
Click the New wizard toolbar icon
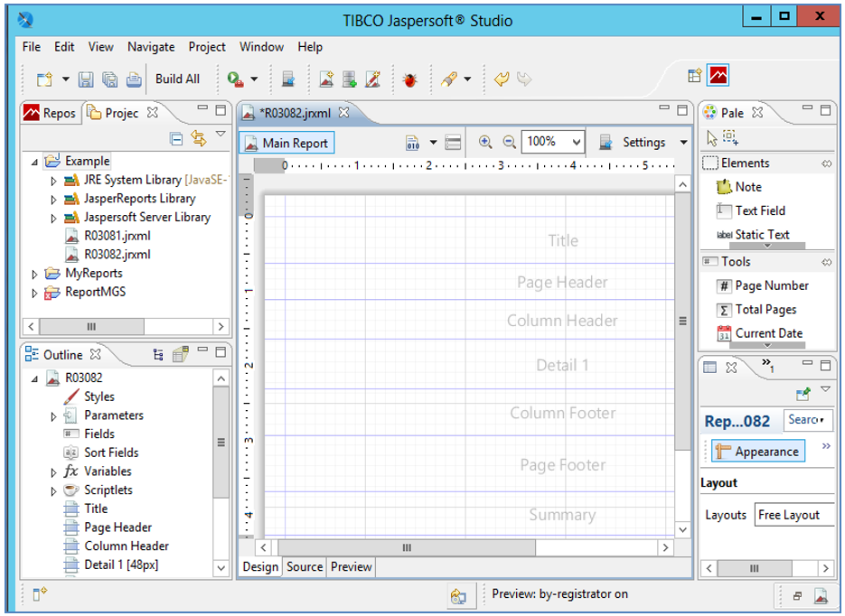[x=44, y=79]
